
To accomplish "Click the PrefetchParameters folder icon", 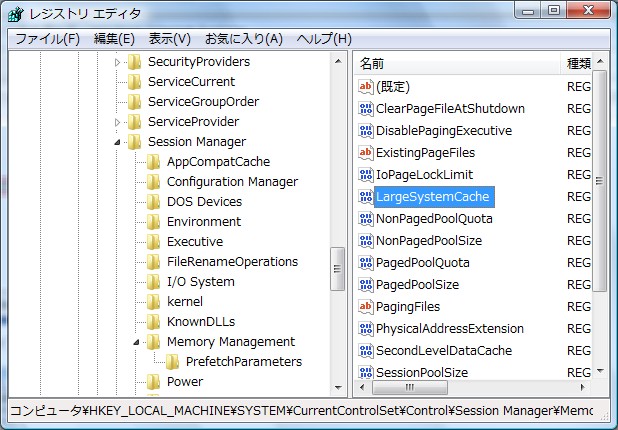I will click(x=172, y=361).
